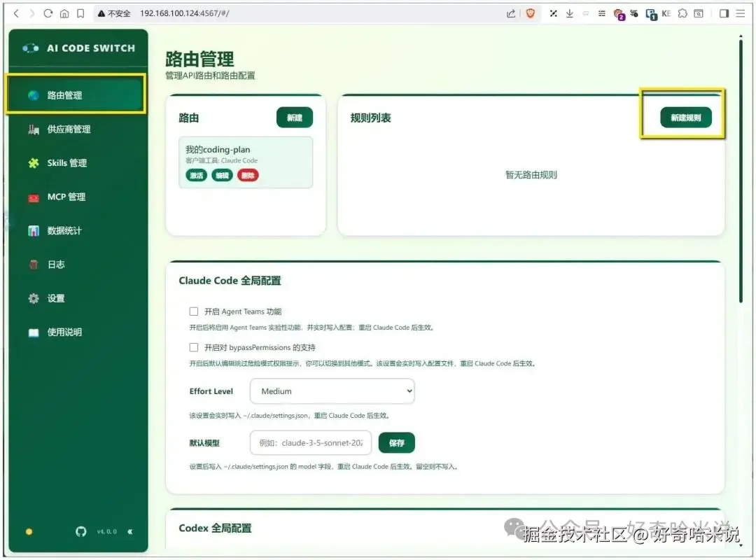Image resolution: width=756 pixels, height=560 pixels.
Task: Click the red icon beside MCP 管理
Action: 34,197
